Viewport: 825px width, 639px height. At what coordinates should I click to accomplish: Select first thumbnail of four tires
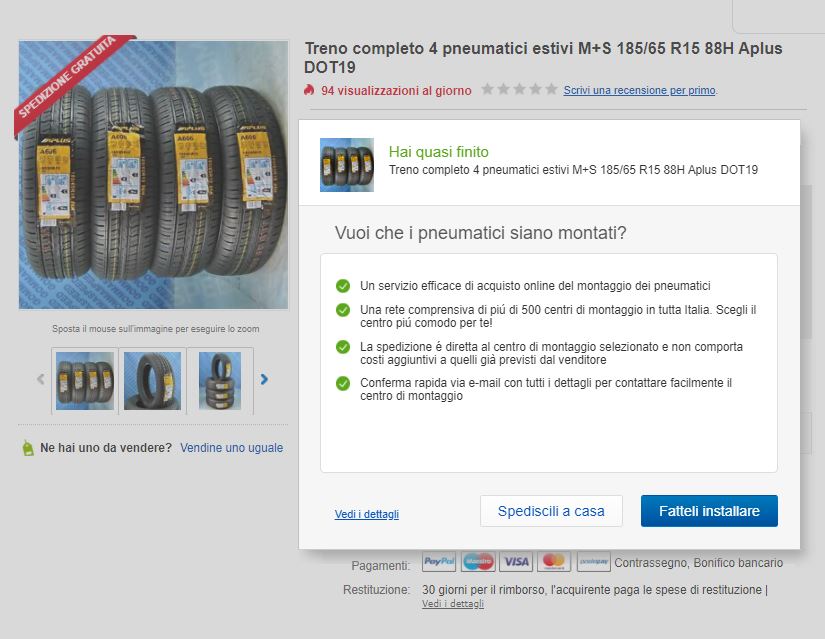(x=85, y=381)
